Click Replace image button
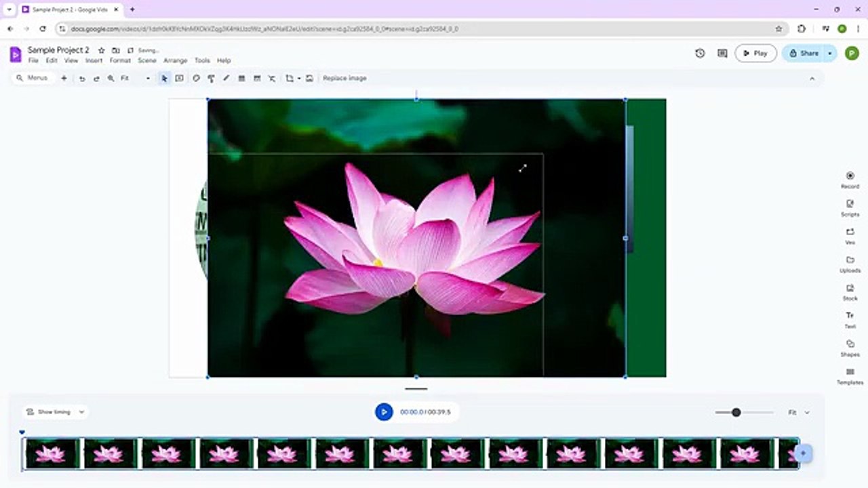 tap(344, 79)
